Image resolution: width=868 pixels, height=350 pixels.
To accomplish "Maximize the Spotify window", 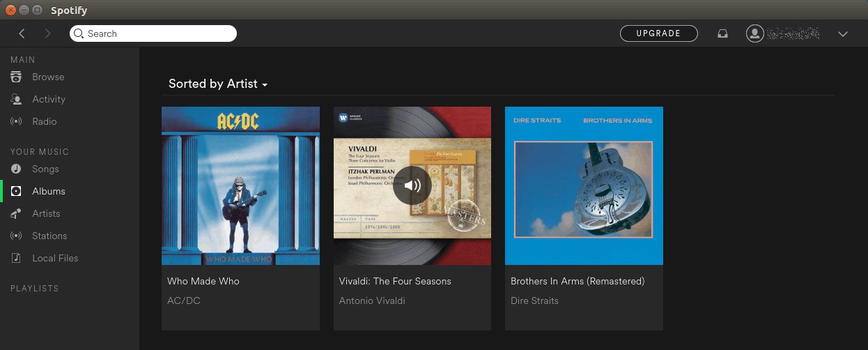I will click(x=37, y=10).
